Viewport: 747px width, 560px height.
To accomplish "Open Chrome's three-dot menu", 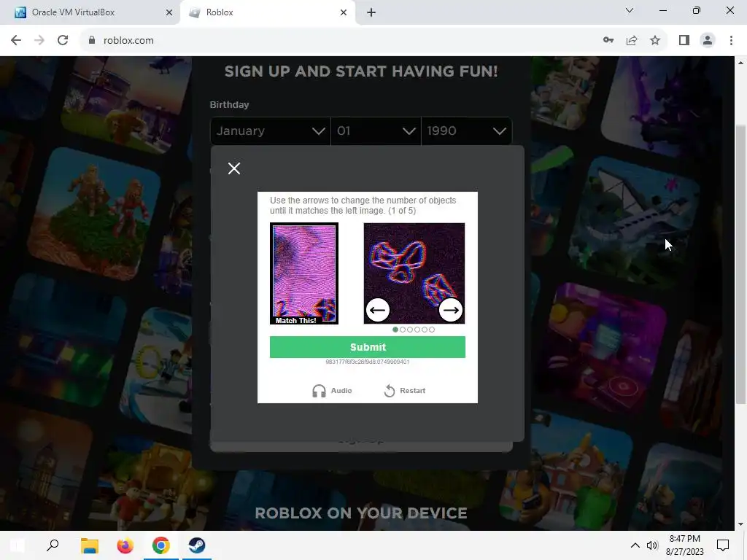I will tap(731, 41).
